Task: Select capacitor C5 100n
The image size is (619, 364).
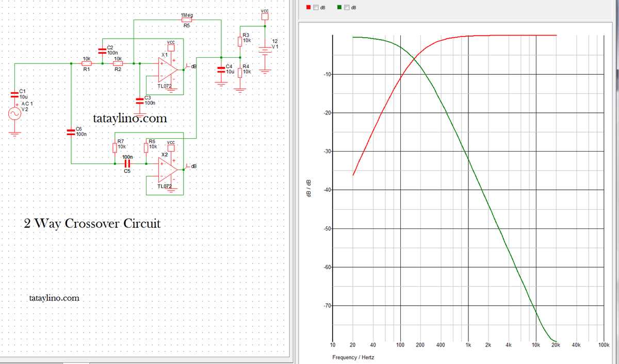Action: [127, 163]
